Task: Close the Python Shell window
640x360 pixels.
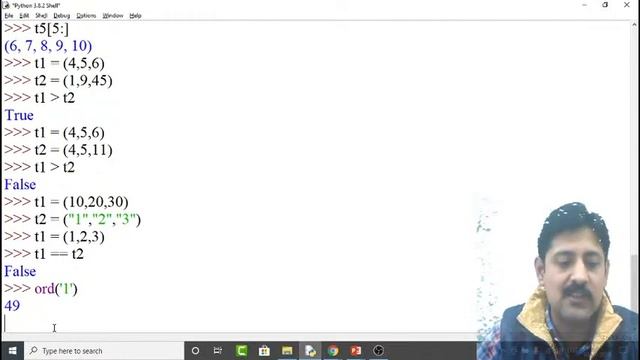Action: pyautogui.click(x=627, y=5)
